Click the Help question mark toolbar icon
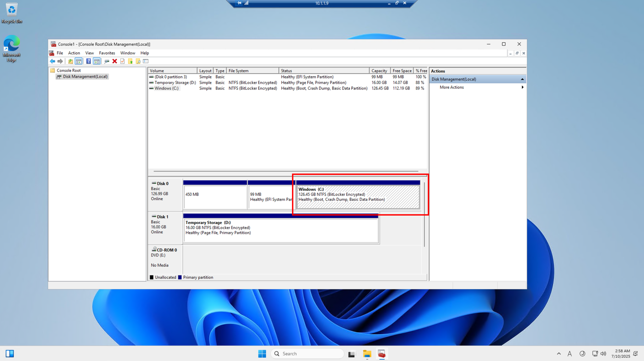Image resolution: width=644 pixels, height=361 pixels. (x=88, y=61)
